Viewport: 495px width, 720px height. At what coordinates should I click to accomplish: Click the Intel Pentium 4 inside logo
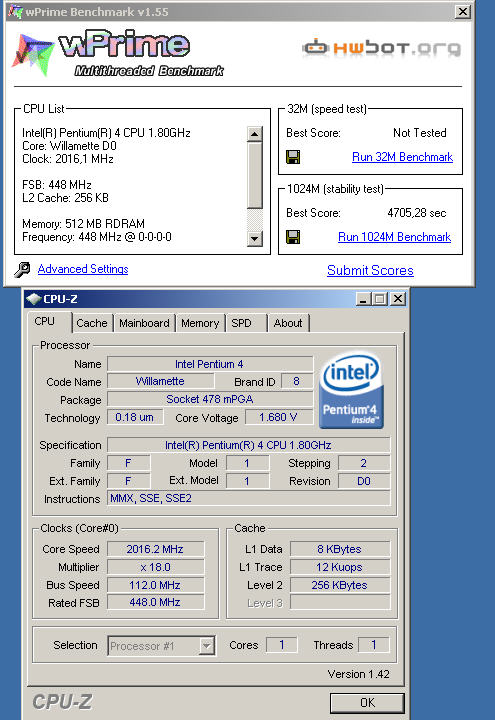pyautogui.click(x=351, y=391)
